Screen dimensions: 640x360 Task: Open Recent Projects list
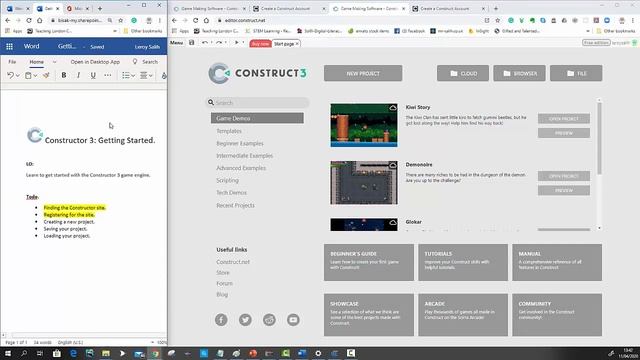[236, 205]
